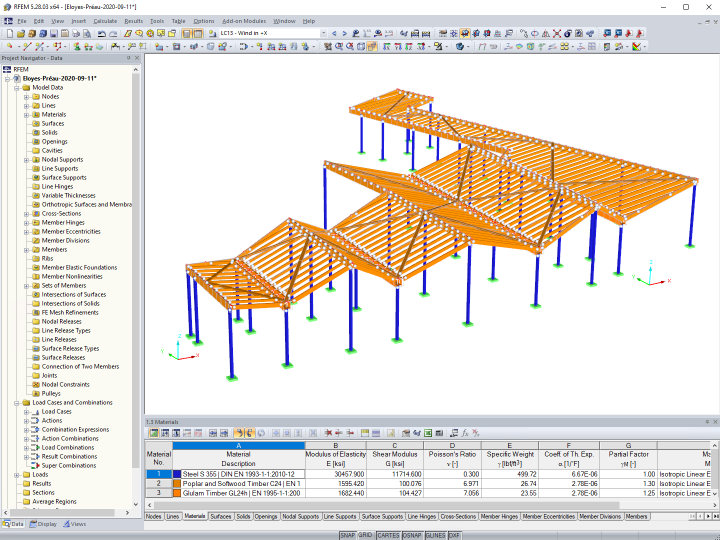The image size is (720, 540).
Task: Expand the Members tree item
Action: (27, 250)
